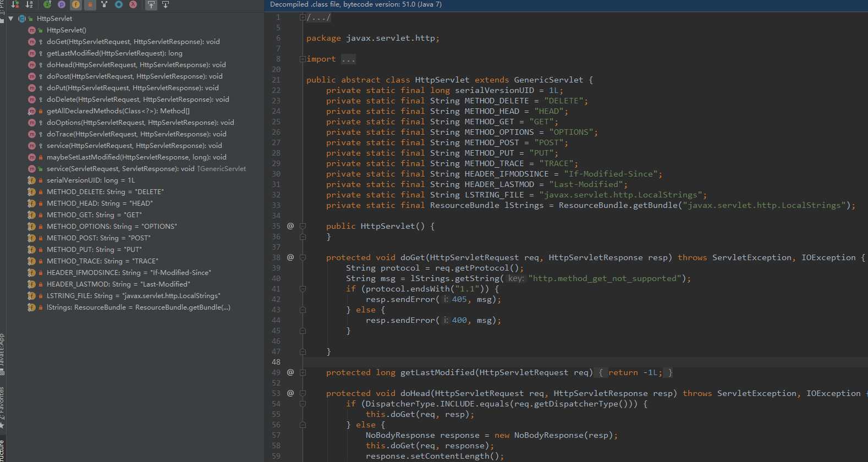Screen dimensions: 868x462
Task: Click 'ServletException' in doGet signature
Action: (x=752, y=258)
